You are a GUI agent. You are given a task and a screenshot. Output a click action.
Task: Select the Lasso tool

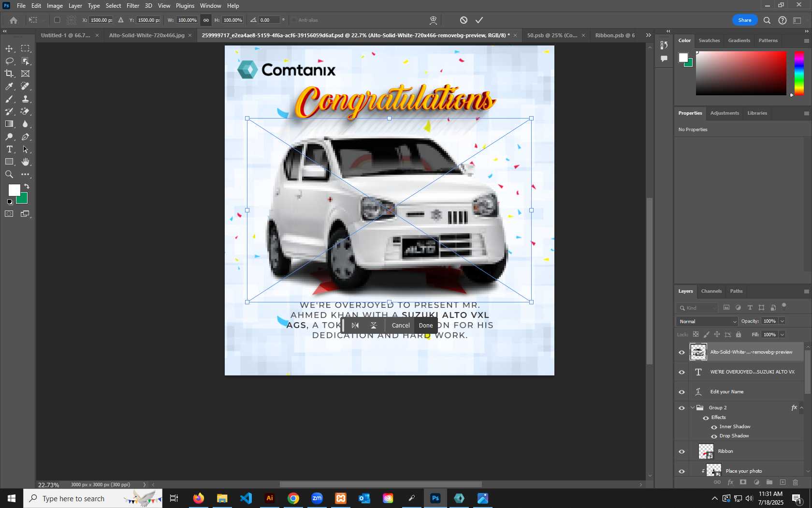click(9, 61)
